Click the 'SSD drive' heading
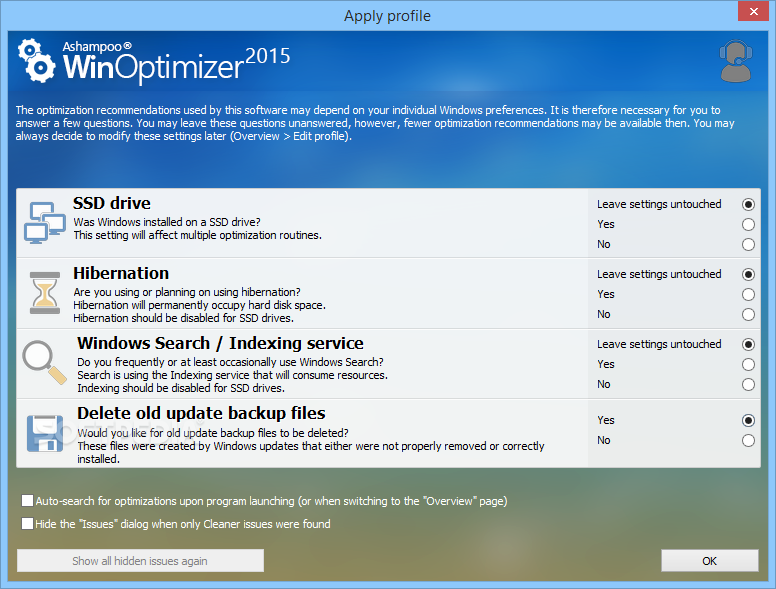The width and height of the screenshot is (776, 589). tap(112, 203)
